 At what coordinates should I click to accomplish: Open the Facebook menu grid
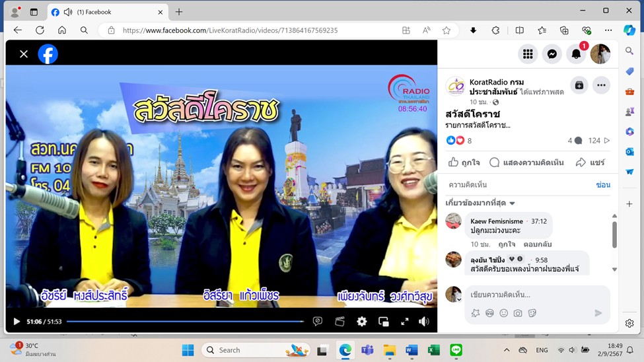tap(528, 54)
